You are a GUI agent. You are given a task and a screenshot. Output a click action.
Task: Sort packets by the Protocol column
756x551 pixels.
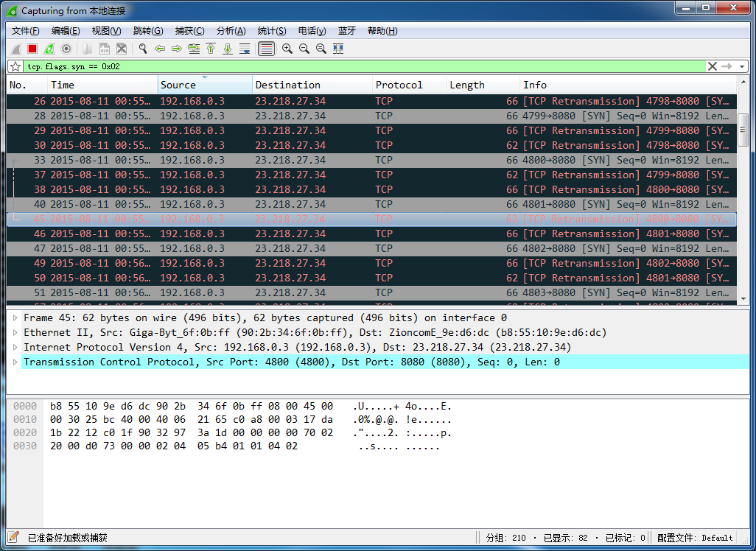tap(399, 85)
